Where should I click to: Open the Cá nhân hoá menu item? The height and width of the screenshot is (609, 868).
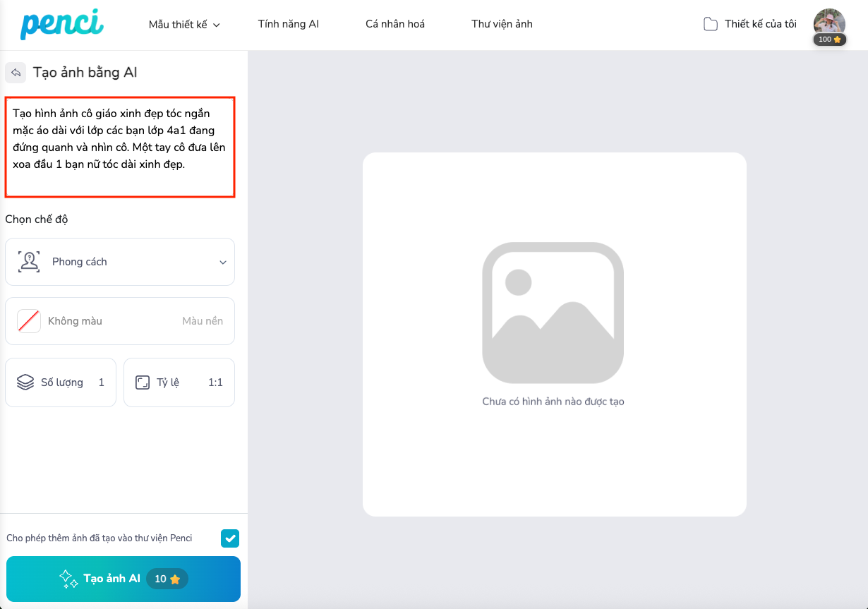point(395,24)
